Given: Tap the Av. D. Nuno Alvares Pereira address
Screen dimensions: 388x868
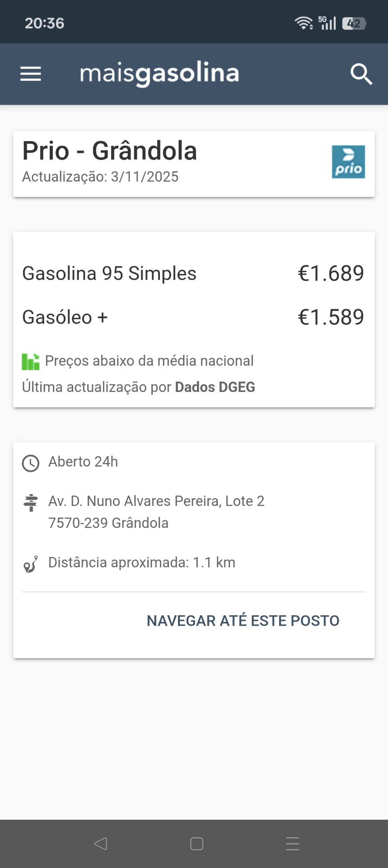Looking at the screenshot, I should 156,501.
